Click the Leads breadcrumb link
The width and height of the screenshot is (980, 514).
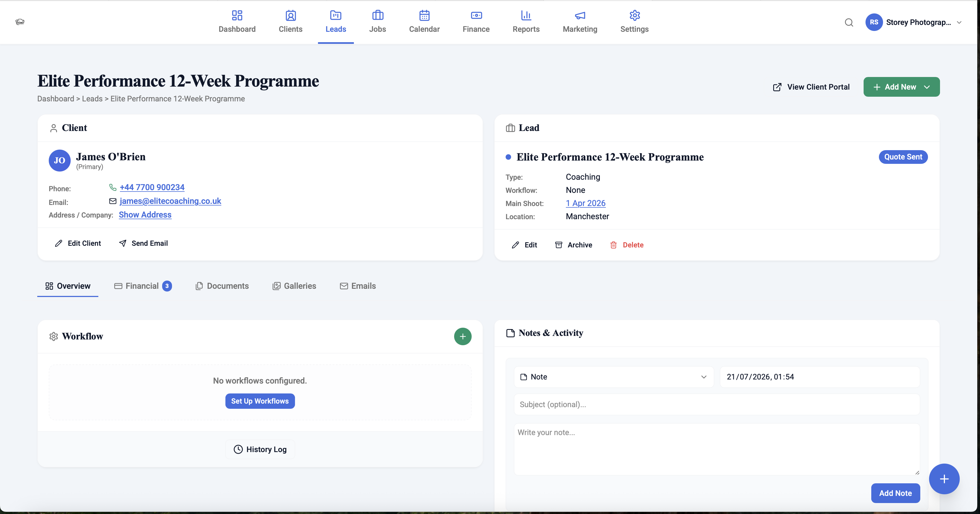point(92,99)
